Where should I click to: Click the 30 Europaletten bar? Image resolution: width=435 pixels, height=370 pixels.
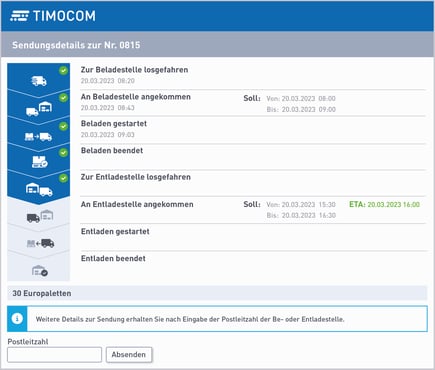point(217,293)
